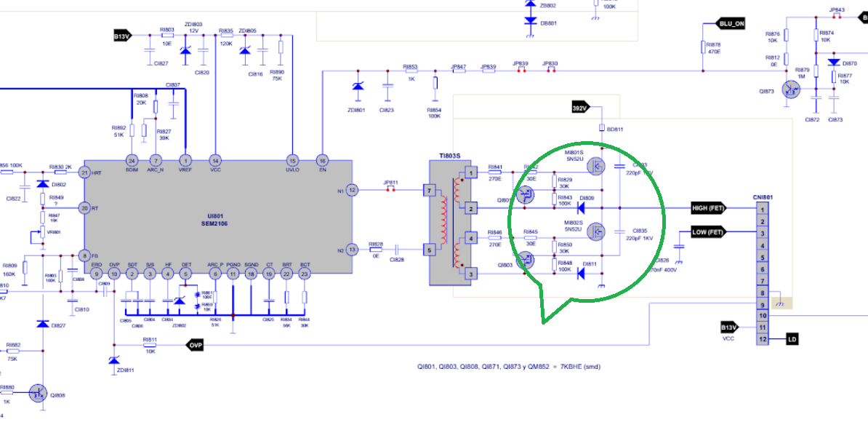Click IC pin 21 HRT
Image resolution: width=868 pixels, height=441 pixels.
click(84, 173)
